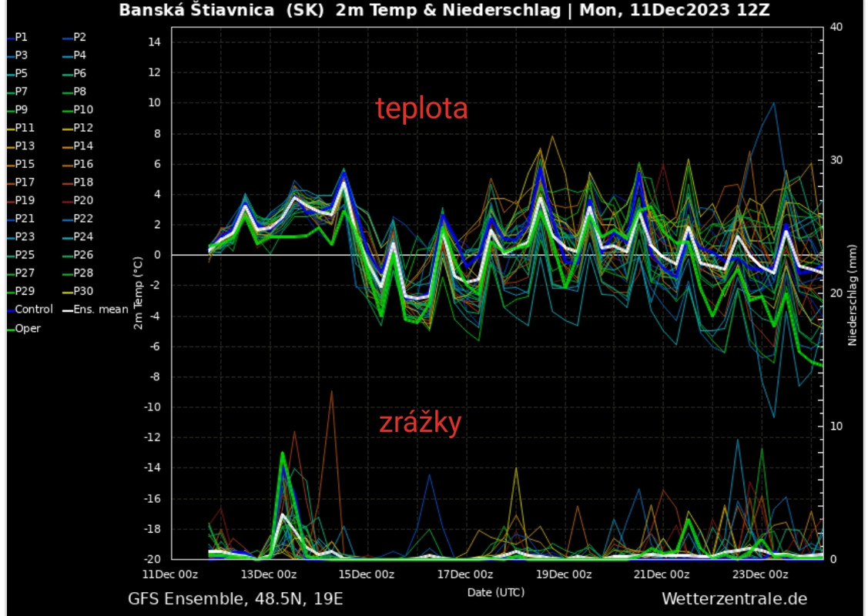Image resolution: width=868 pixels, height=616 pixels.
Task: Click the Date (UTC) axis label
Action: [x=495, y=592]
